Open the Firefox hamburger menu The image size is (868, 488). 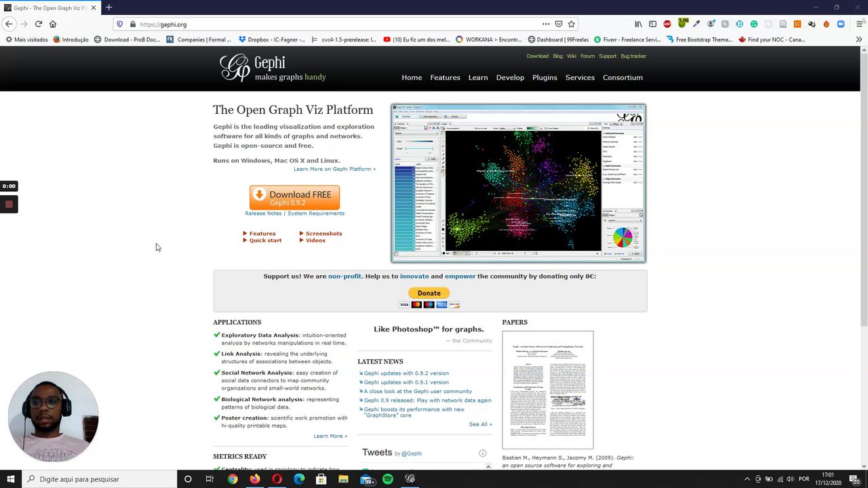coord(859,24)
